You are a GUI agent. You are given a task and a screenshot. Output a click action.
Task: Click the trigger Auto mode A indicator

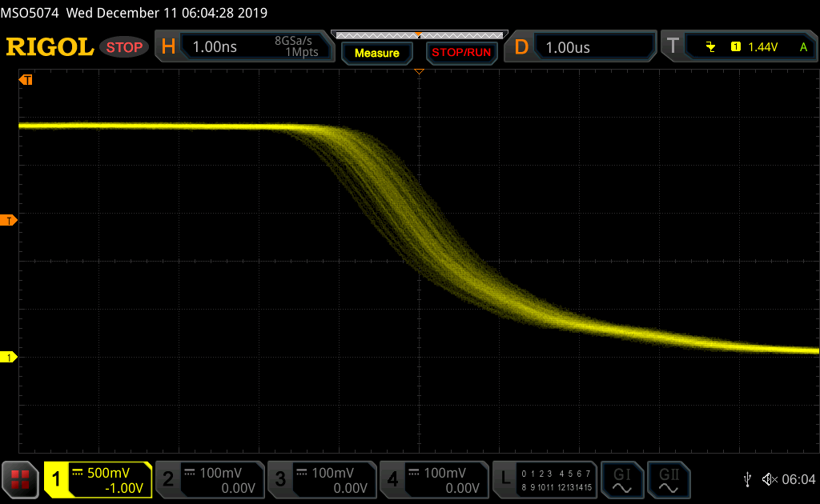(x=804, y=47)
